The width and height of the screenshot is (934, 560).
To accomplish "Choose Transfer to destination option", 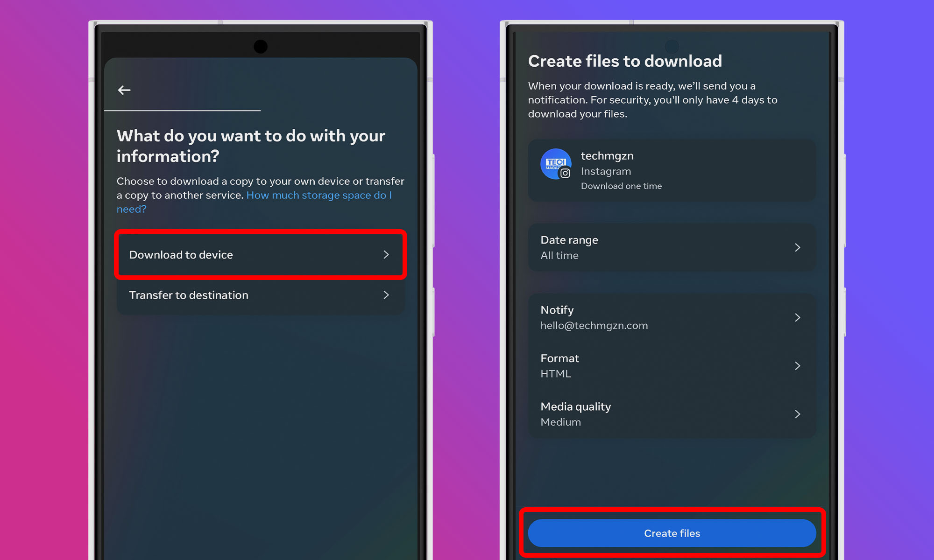I will point(261,295).
